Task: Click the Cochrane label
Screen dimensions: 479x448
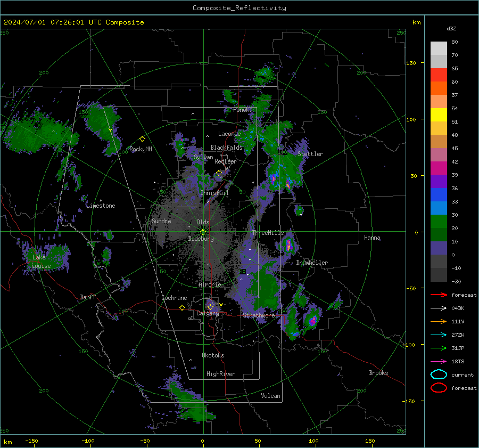Action: point(174,298)
